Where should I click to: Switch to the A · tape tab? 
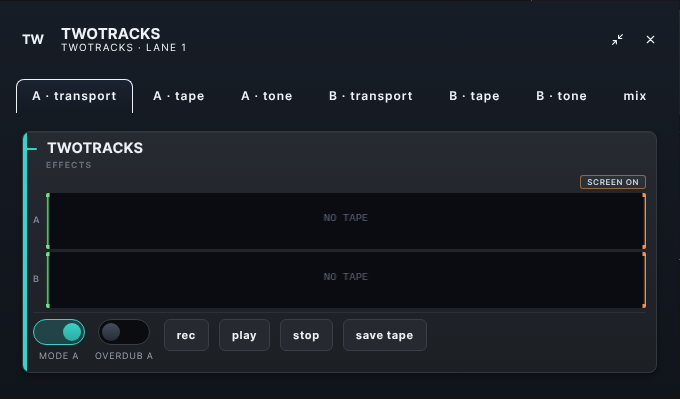[179, 96]
